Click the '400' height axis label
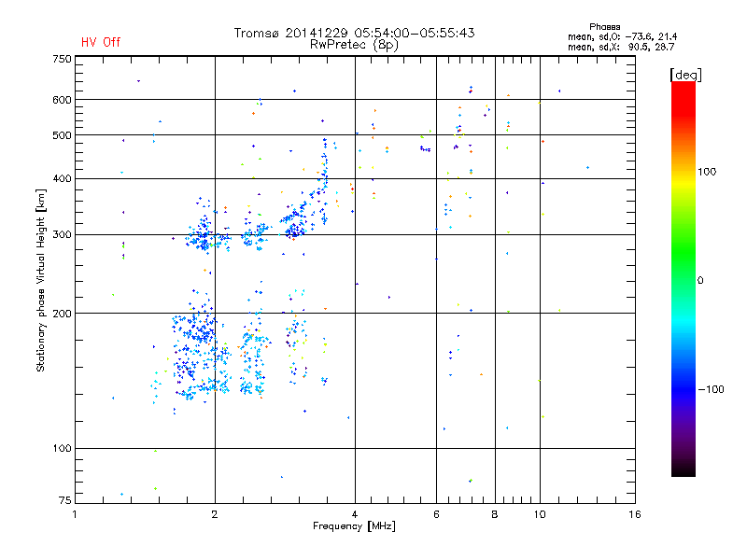 [63, 178]
